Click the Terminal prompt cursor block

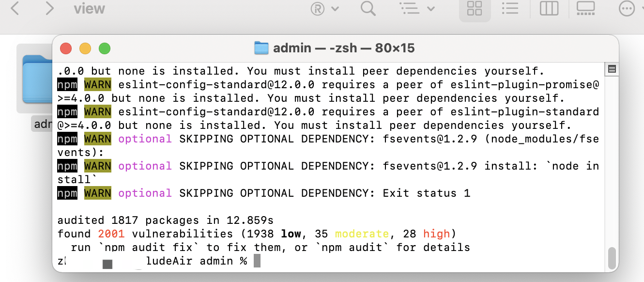click(x=257, y=261)
